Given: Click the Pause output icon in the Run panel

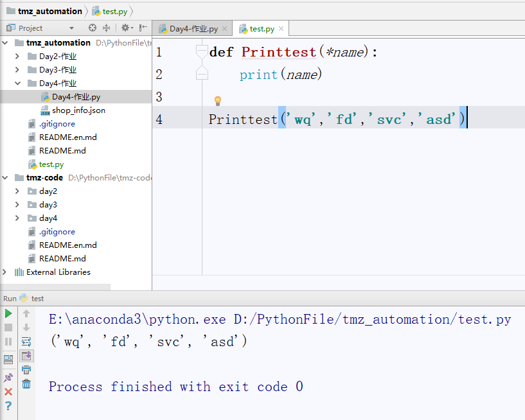Looking at the screenshot, I should click(x=8, y=342).
